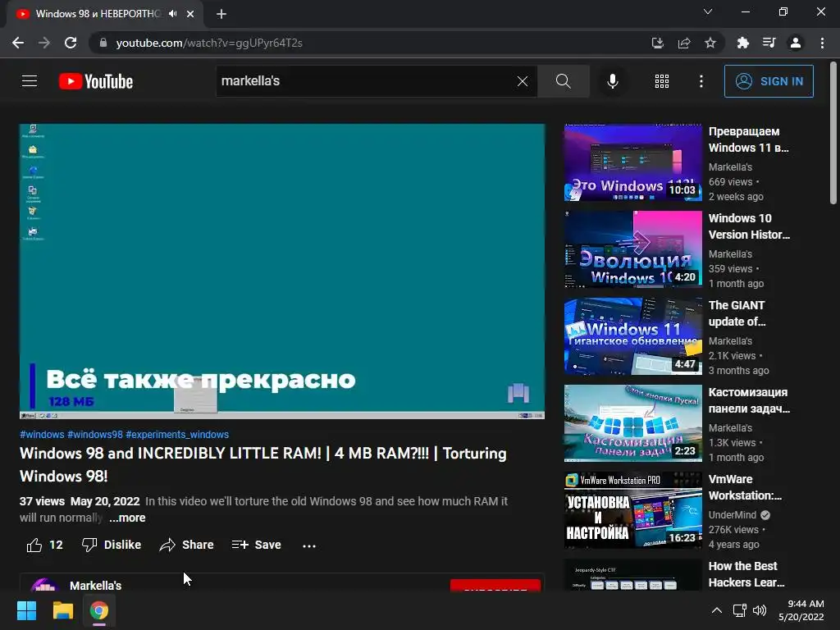This screenshot has height=630, width=840.
Task: Click the share page icon in address bar
Action: pyautogui.click(x=684, y=43)
